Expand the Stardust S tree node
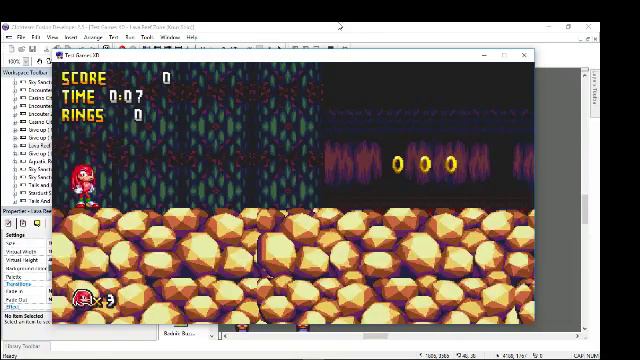This screenshot has width=640, height=360. [x=15, y=193]
